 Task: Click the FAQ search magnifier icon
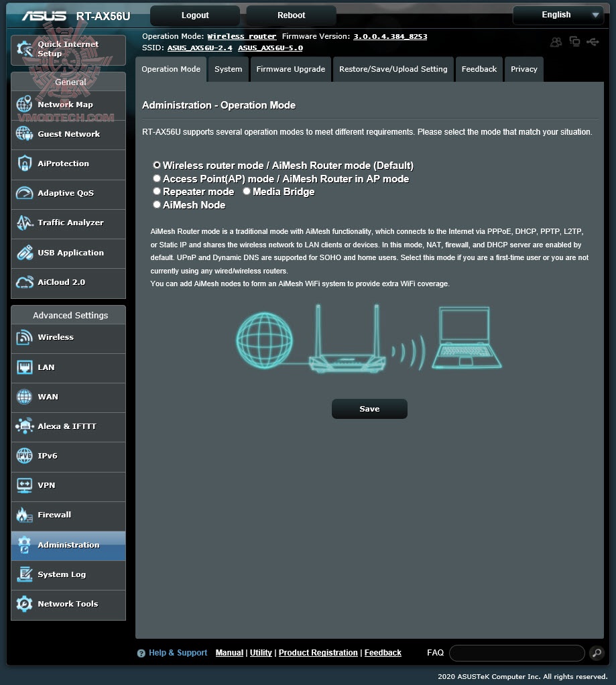(x=597, y=653)
